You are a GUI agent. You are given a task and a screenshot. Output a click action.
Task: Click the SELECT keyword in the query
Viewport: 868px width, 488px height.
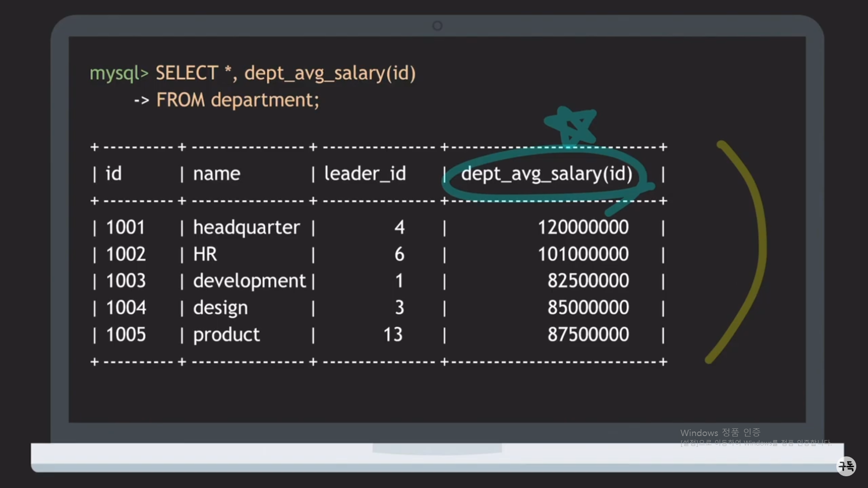[x=187, y=73]
